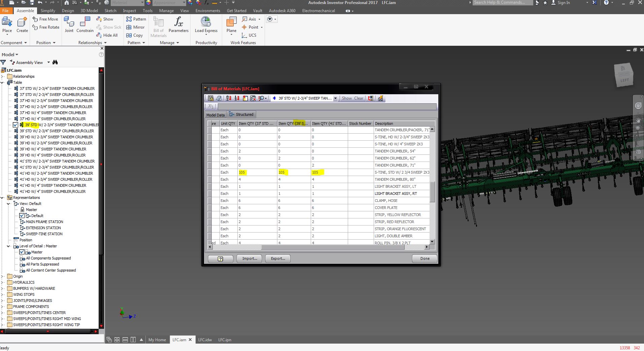Viewport: 644px width, 351px height.
Task: Click the Done button in BOM dialog
Action: pyautogui.click(x=424, y=258)
